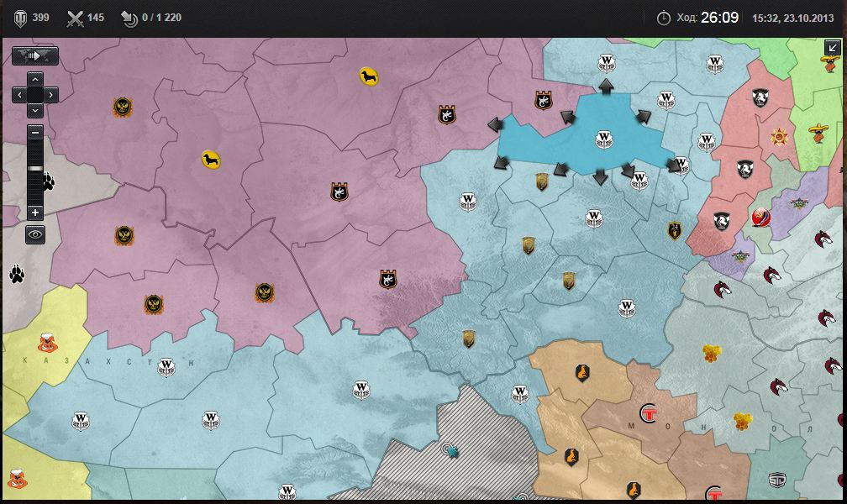Toggle the eye visibility button under the zoom slider

[35, 234]
